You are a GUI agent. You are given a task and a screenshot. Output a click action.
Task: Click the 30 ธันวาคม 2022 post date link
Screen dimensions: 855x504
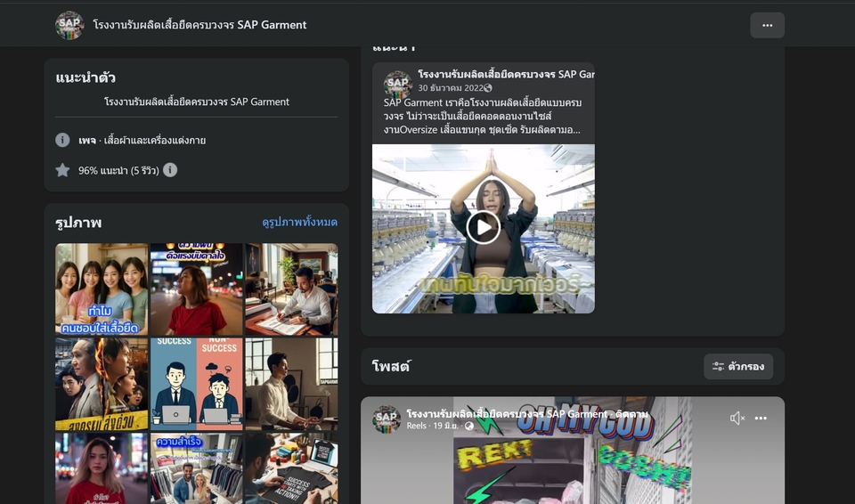[x=450, y=88]
